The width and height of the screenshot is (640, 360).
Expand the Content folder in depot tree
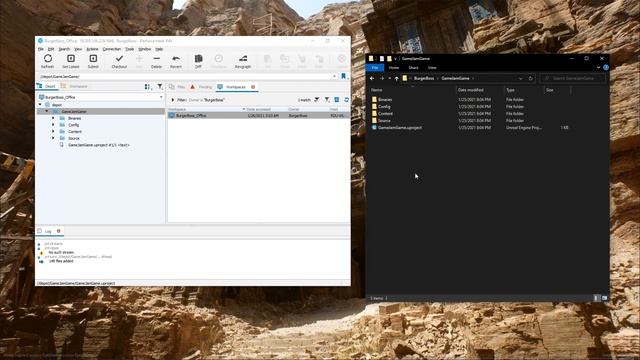(53, 131)
